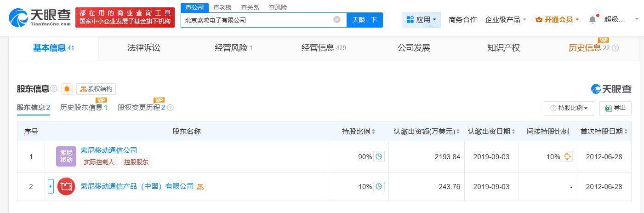
Task: Open indirect holding 10% target icon
Action: pos(567,157)
